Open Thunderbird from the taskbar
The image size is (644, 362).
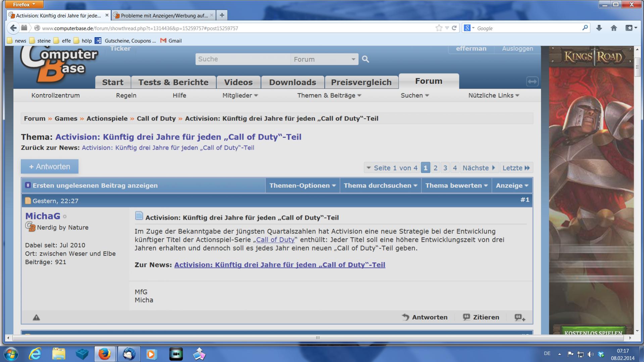click(129, 354)
